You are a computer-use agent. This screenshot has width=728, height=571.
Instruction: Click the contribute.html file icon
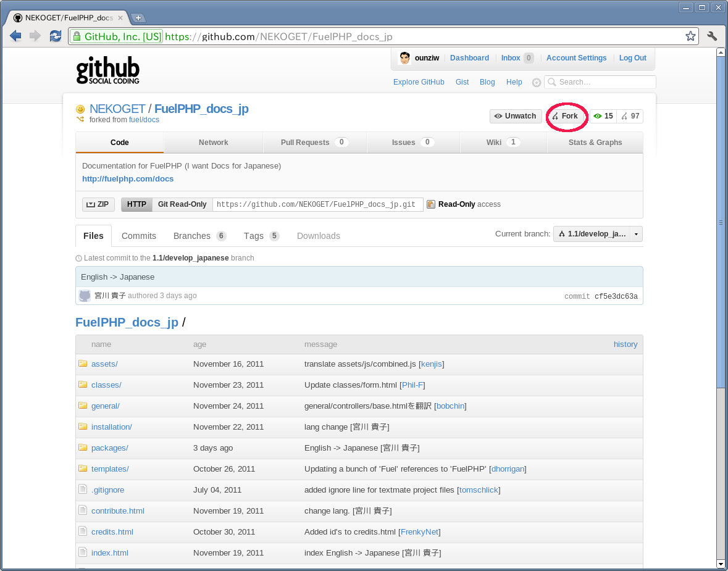[x=83, y=510]
